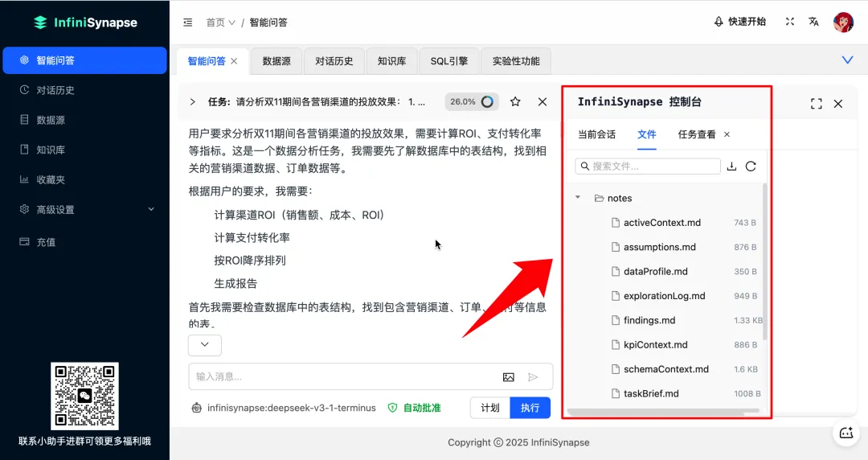Screen dimensions: 868x460
Task: Click the 26.0% context progress indicator
Action: (472, 101)
